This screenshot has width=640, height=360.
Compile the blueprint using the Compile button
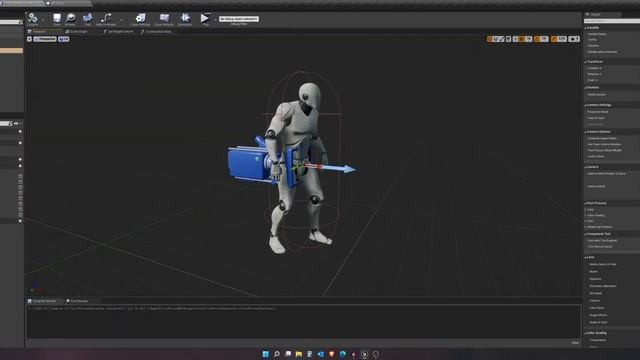(33, 19)
